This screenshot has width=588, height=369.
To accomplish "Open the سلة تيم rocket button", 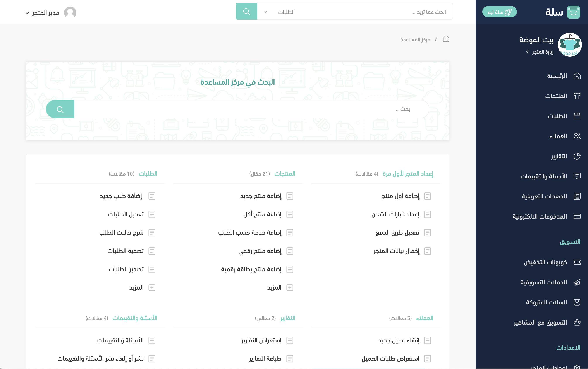I will click(x=499, y=12).
